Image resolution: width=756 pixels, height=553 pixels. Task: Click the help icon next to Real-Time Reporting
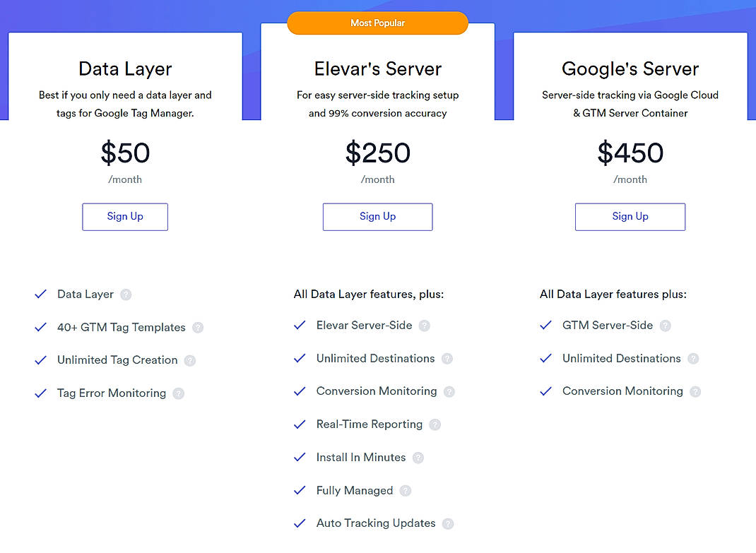tap(435, 424)
